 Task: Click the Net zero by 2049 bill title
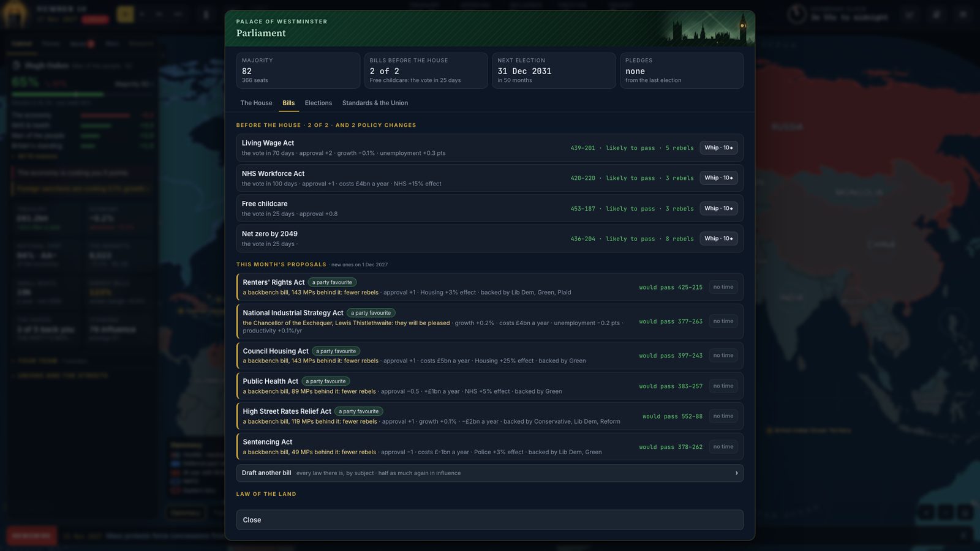pyautogui.click(x=269, y=234)
